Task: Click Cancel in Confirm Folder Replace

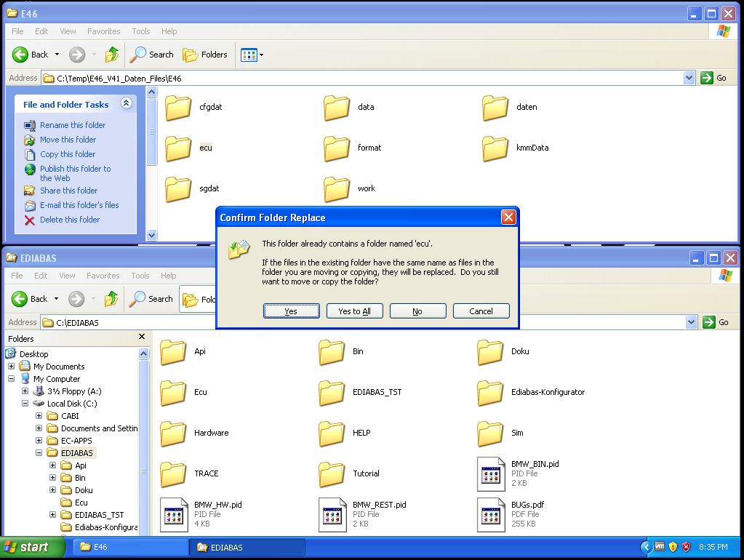Action: (x=481, y=311)
